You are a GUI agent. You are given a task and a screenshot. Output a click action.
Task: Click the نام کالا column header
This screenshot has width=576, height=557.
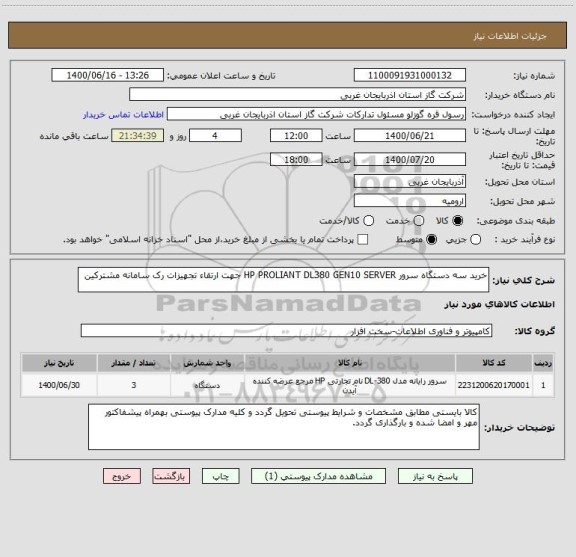pyautogui.click(x=350, y=363)
